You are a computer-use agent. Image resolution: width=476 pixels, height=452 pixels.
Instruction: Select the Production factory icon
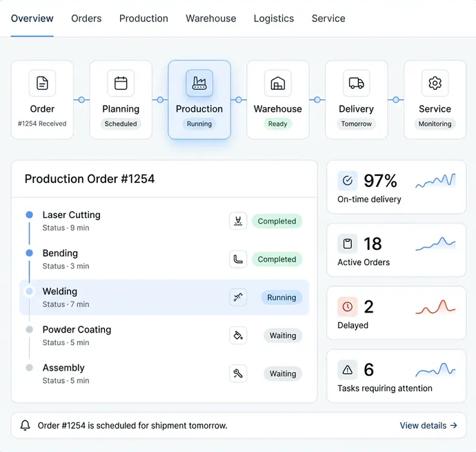tap(199, 83)
